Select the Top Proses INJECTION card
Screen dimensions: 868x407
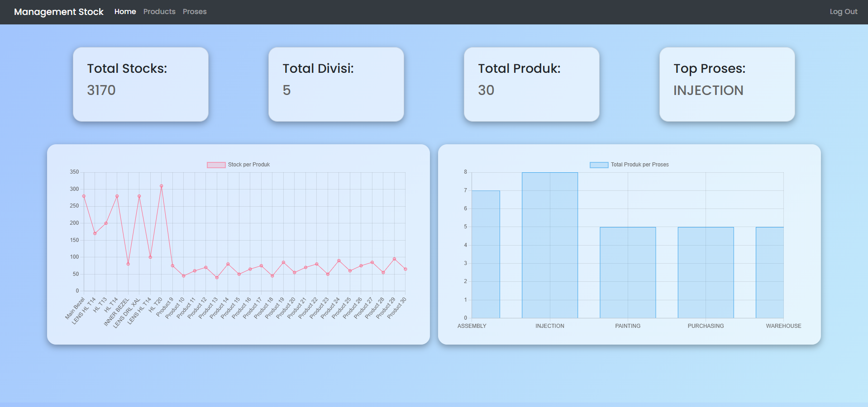727,85
